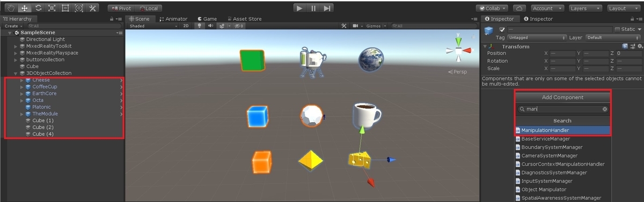The image size is (644, 202).
Task: Toggle scene lighting with the lightbulb icon
Action: (199, 26)
